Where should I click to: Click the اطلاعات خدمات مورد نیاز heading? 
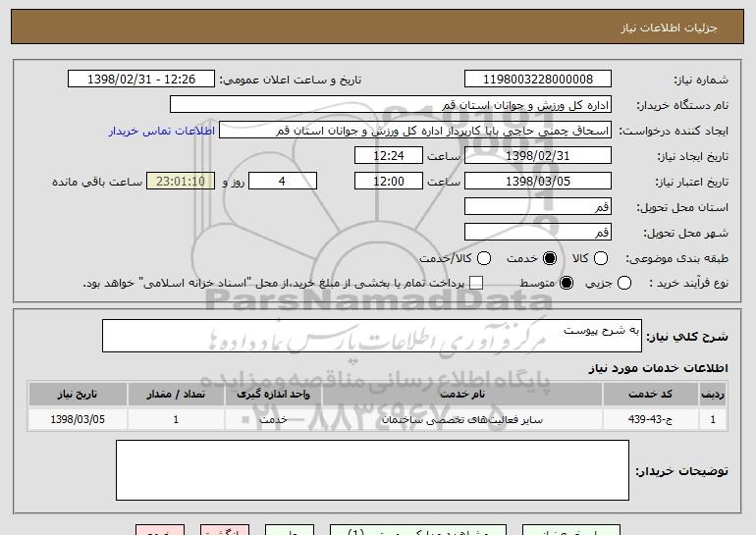[x=658, y=368]
